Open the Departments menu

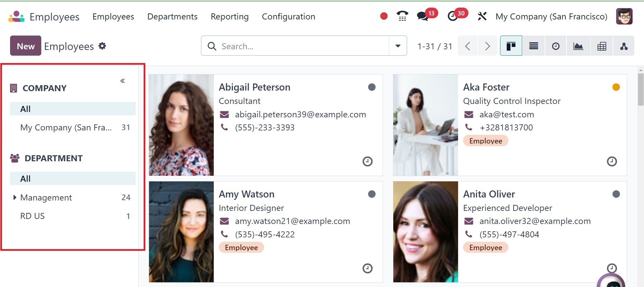[172, 16]
